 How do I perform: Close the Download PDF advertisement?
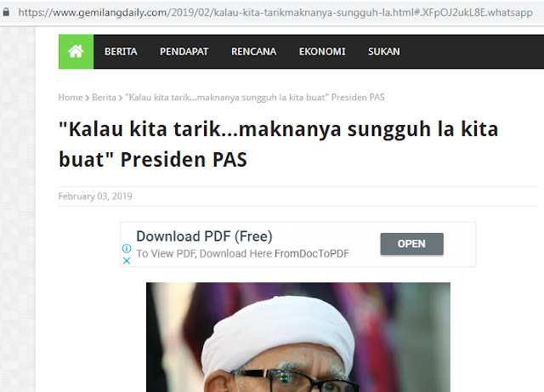click(x=127, y=261)
